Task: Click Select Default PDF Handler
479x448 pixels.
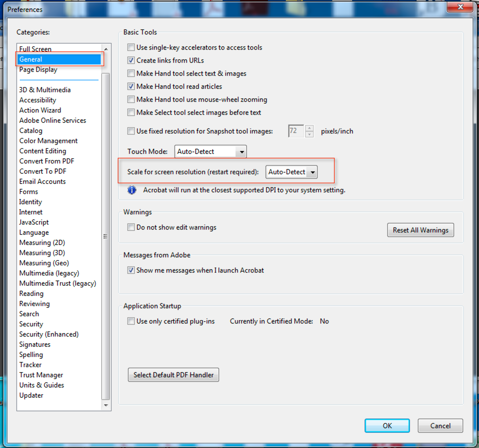Action: 173,374
